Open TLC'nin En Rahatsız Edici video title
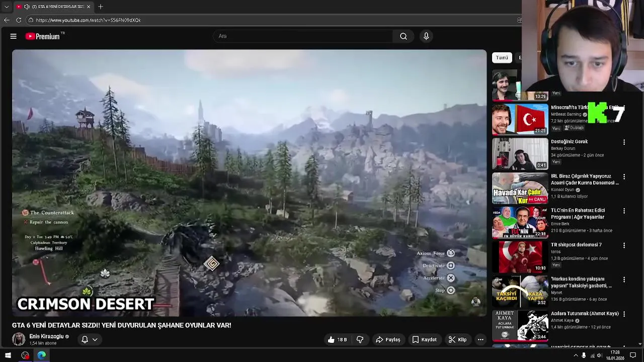Image resolution: width=644 pixels, height=362 pixels. coord(577,214)
